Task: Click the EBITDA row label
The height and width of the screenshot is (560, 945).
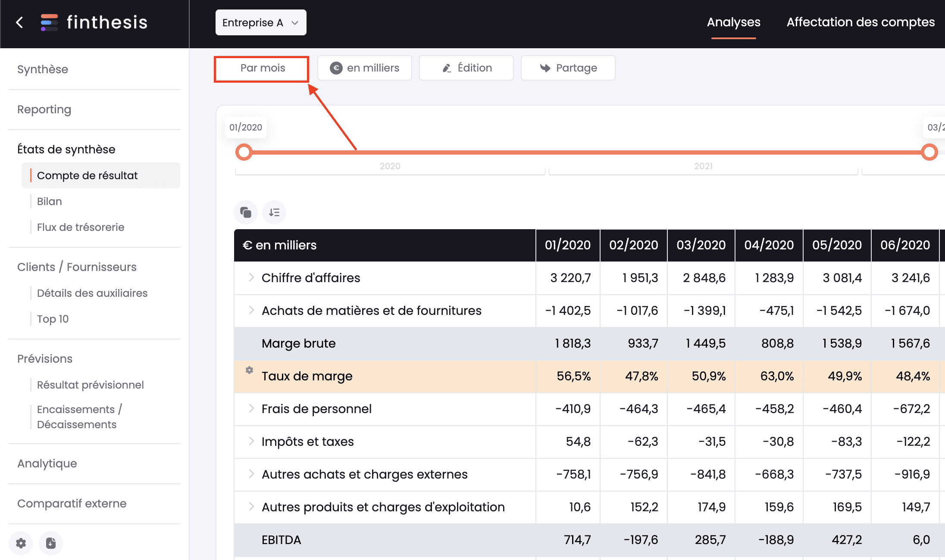Action: coord(282,540)
